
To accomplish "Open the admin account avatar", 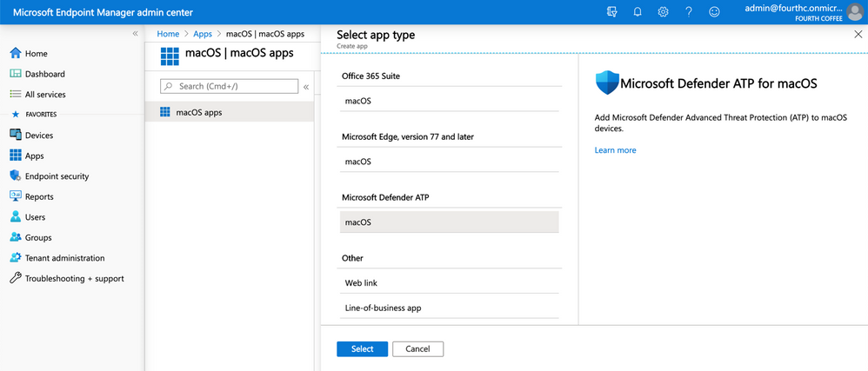I will click(x=855, y=11).
